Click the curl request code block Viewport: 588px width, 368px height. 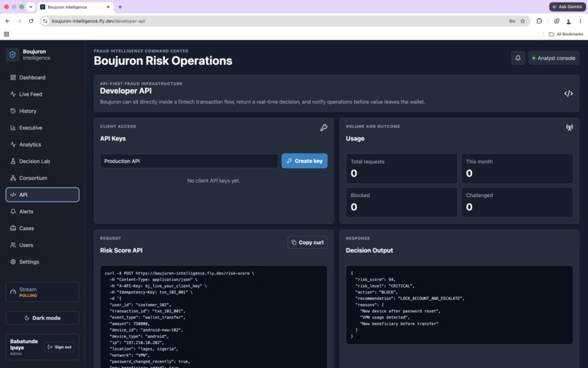[214, 317]
